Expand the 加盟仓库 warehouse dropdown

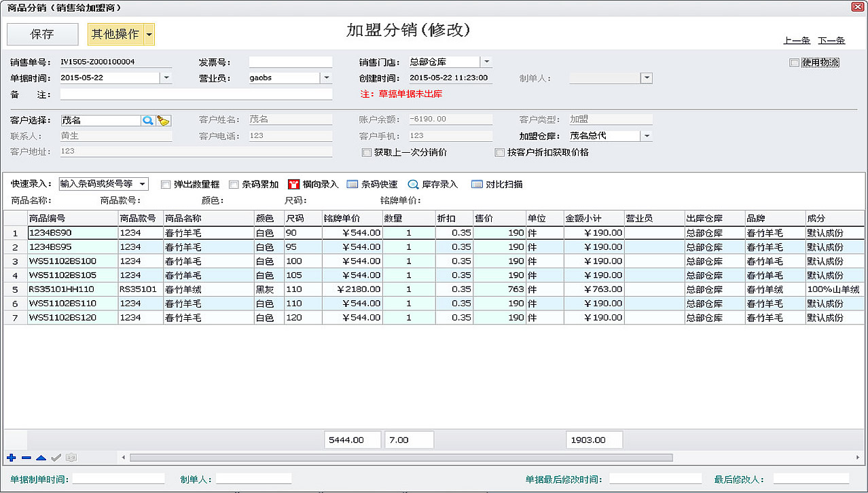(647, 136)
